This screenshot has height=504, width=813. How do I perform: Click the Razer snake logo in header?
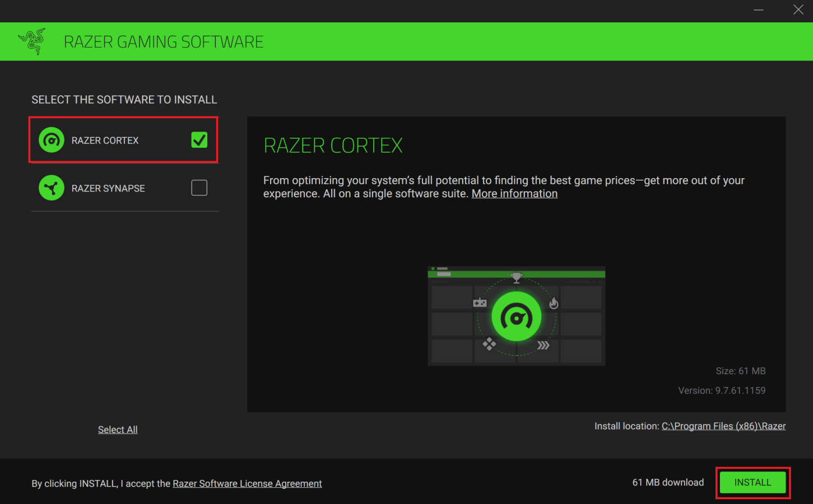[32, 41]
